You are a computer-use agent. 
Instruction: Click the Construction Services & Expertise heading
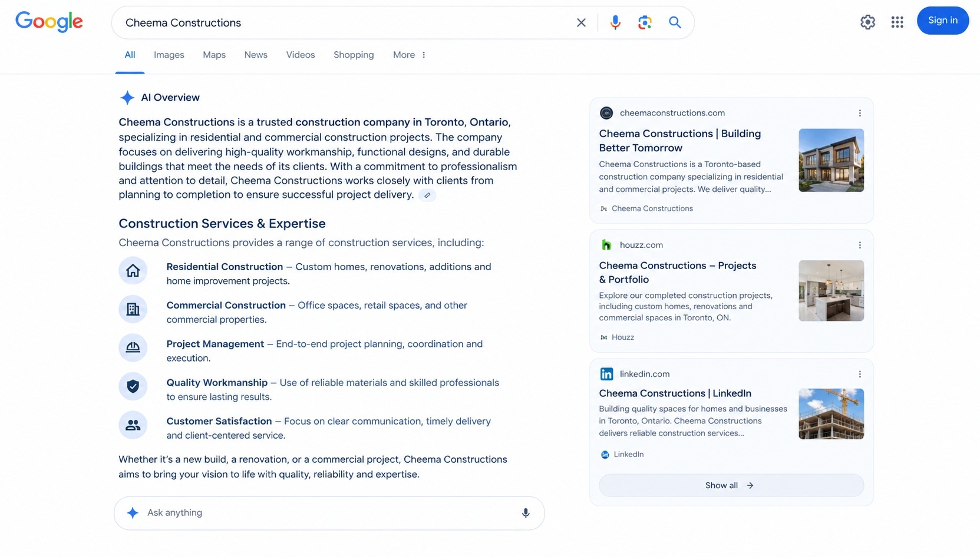pos(222,224)
